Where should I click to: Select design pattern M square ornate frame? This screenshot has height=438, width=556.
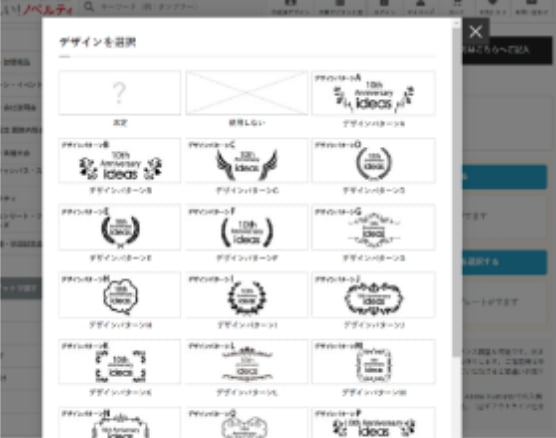coord(373,362)
